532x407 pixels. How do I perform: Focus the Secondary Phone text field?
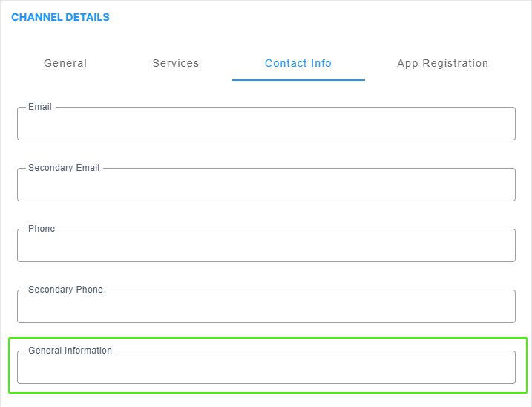266,306
